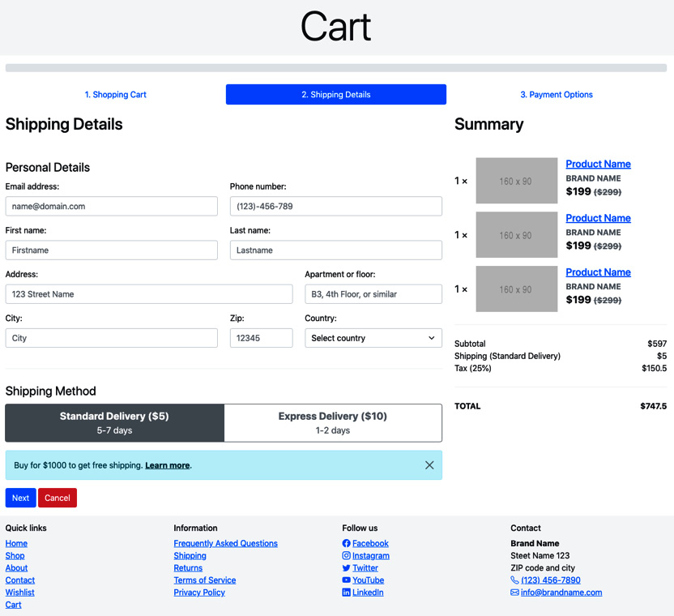This screenshot has height=616, width=674.
Task: Select Standard Delivery ($5) shipping method
Action: 113,422
